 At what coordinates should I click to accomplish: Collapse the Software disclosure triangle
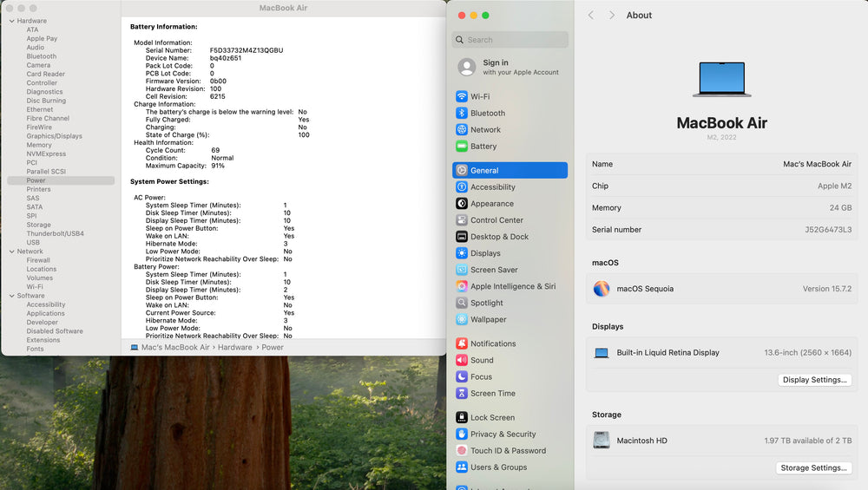point(11,296)
